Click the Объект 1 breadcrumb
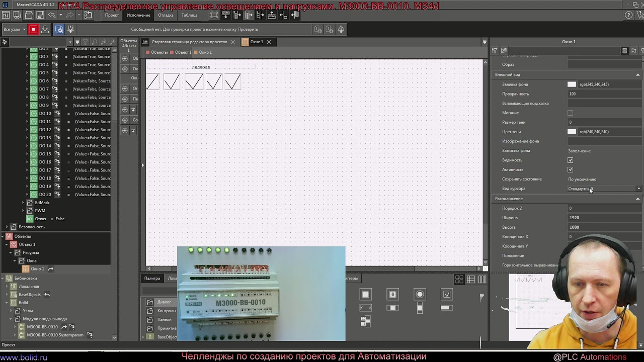Image resolution: width=644 pixels, height=362 pixels. tap(181, 52)
